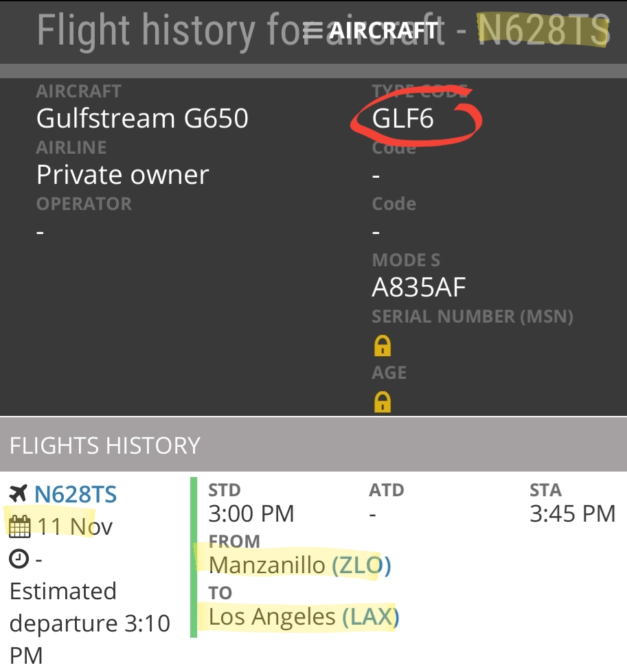
Task: Click the serial number lock icon
Action: click(382, 346)
